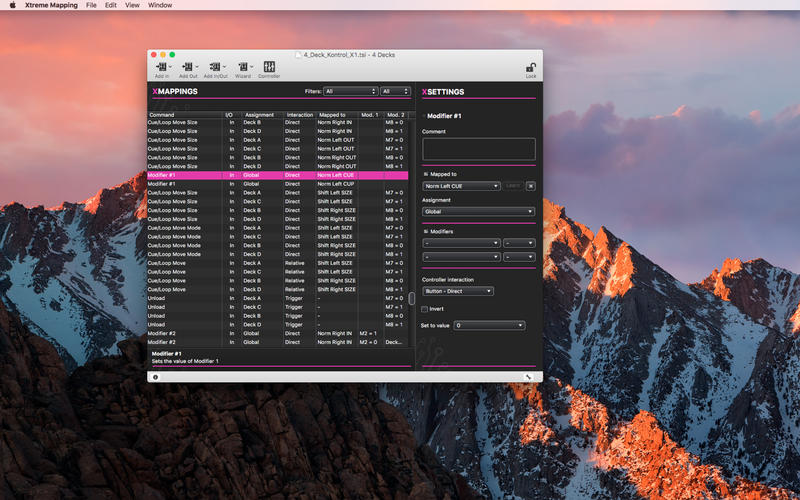
Task: Select Cue/Loop Move Size Deck D Norm Right OUT row
Action: click(278, 166)
